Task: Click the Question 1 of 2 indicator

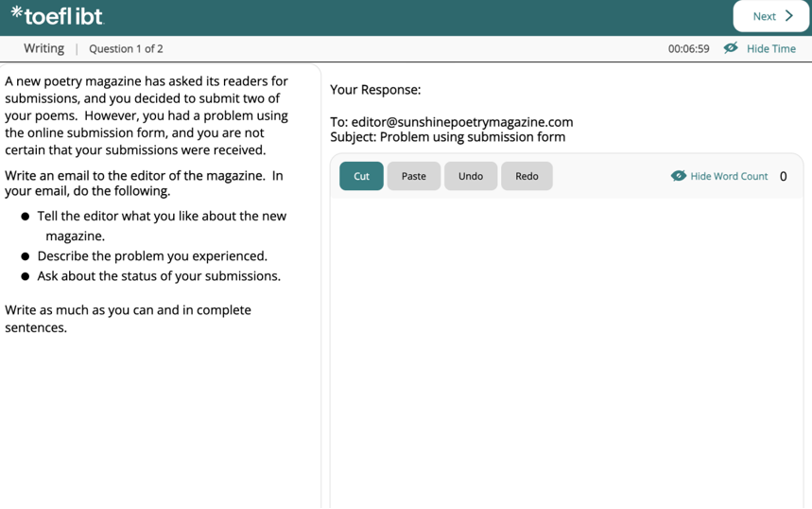Action: pyautogui.click(x=126, y=48)
